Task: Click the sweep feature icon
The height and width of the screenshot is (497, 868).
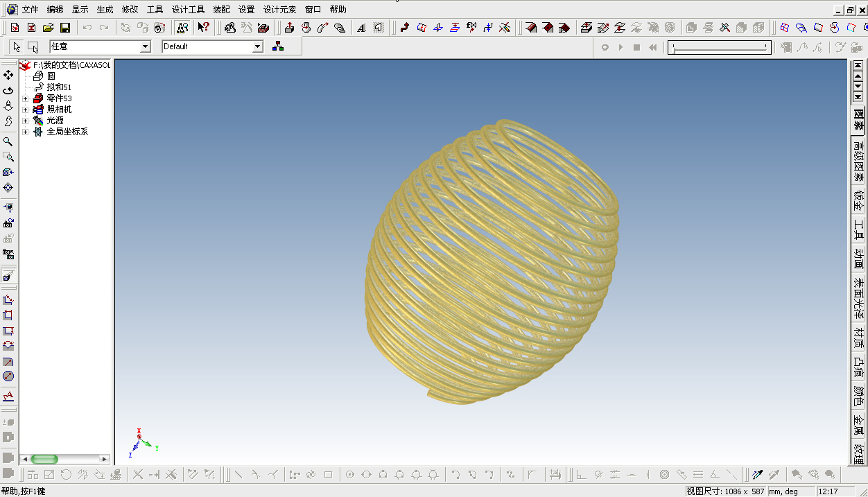Action: tap(322, 28)
